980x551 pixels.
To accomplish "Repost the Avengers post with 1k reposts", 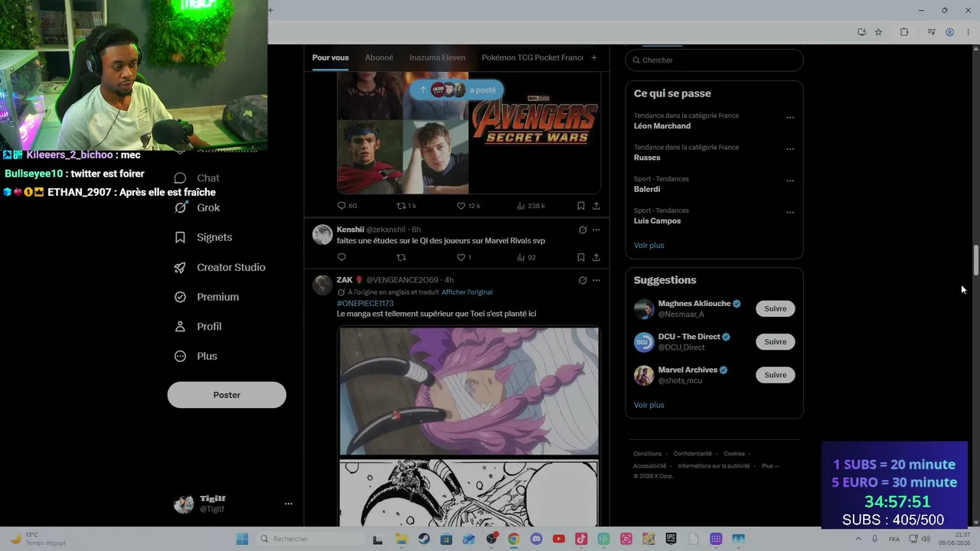I will point(406,206).
